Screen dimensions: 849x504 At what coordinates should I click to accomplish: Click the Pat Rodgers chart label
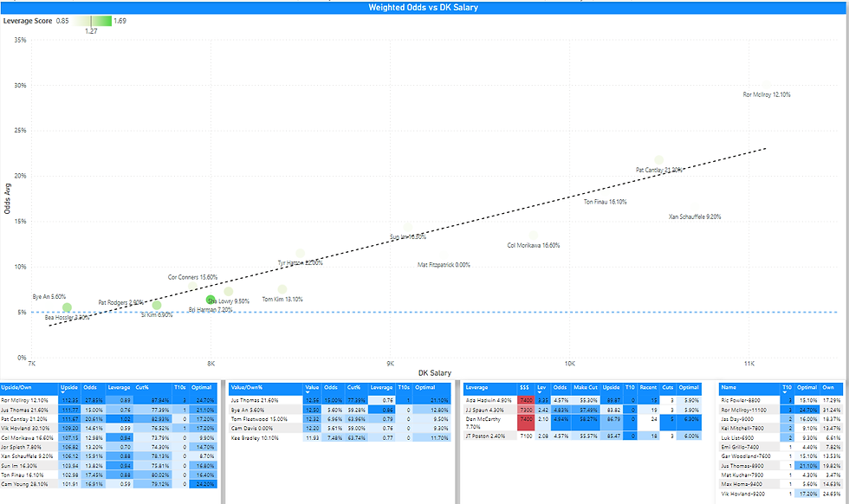[x=120, y=302]
